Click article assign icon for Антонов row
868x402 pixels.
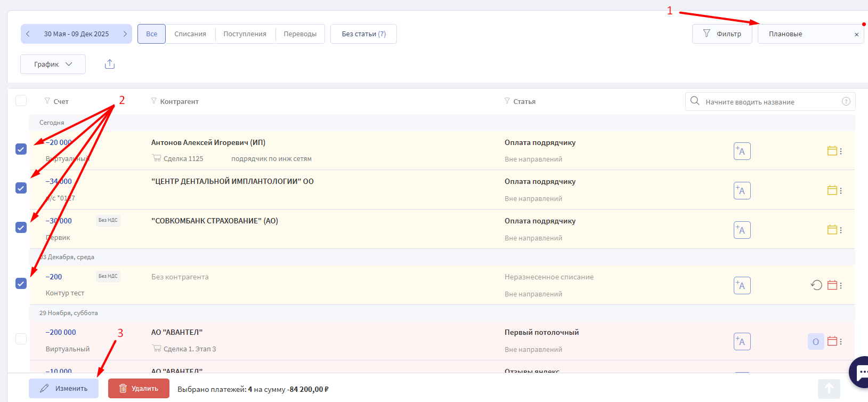point(742,151)
